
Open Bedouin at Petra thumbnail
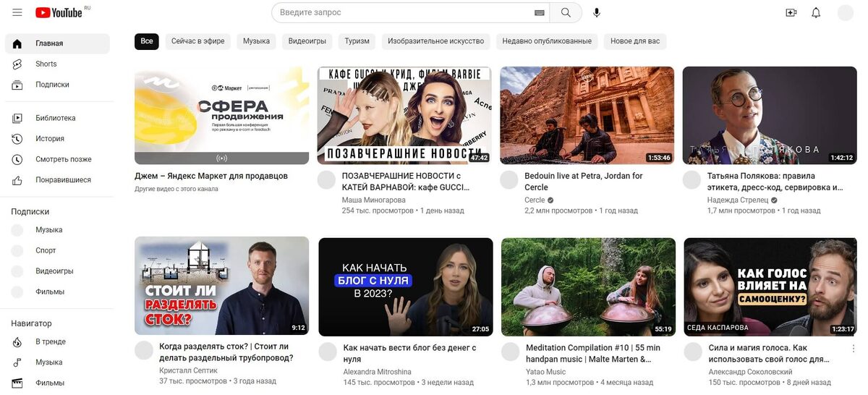pos(587,116)
